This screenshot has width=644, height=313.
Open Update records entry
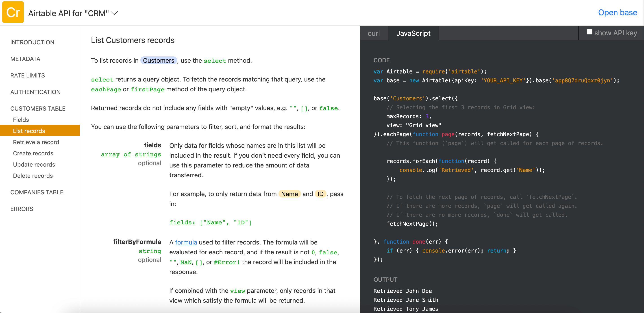coord(34,165)
